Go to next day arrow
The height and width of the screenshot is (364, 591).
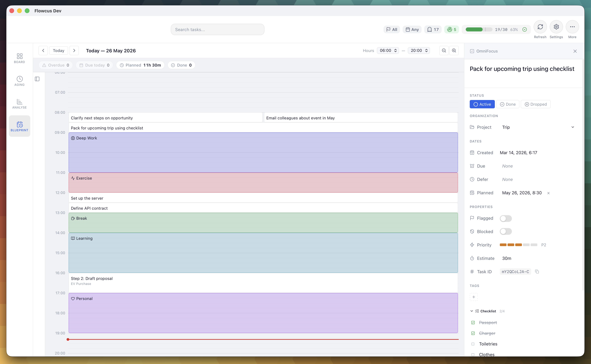click(x=74, y=50)
